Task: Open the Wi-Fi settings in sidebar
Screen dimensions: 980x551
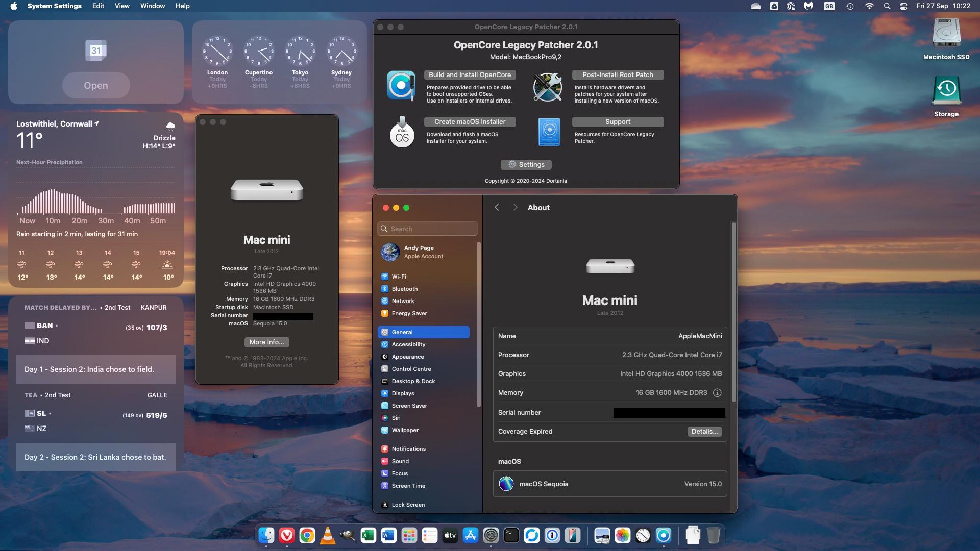Action: point(424,277)
